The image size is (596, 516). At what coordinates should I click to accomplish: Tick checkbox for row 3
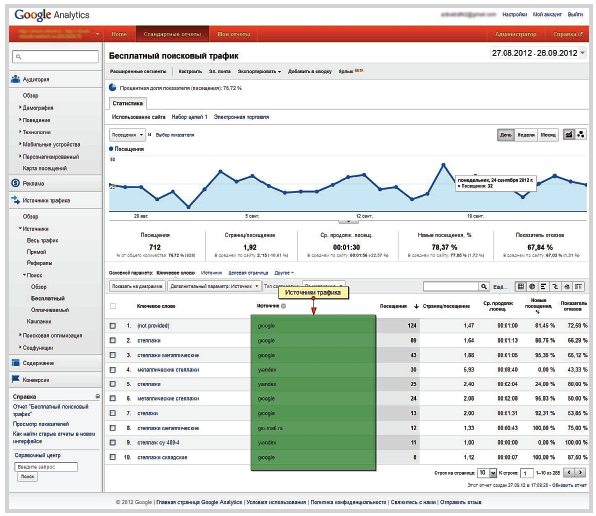point(113,355)
